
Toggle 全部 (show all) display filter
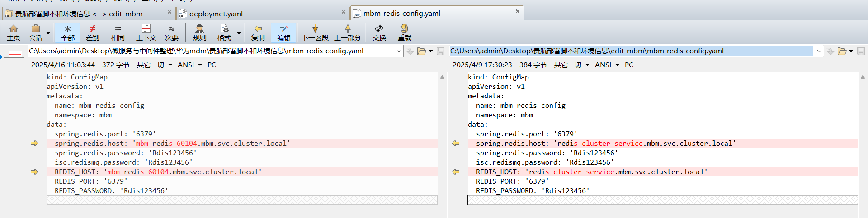[67, 32]
